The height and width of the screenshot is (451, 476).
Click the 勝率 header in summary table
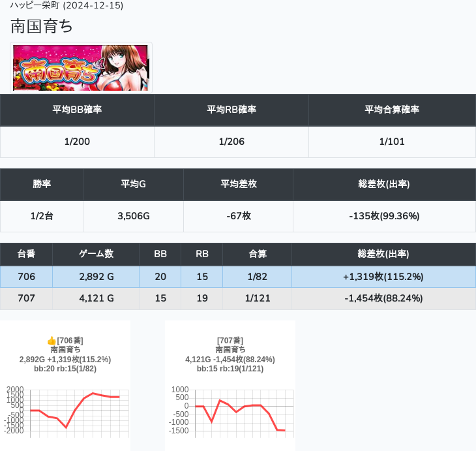[x=42, y=184]
